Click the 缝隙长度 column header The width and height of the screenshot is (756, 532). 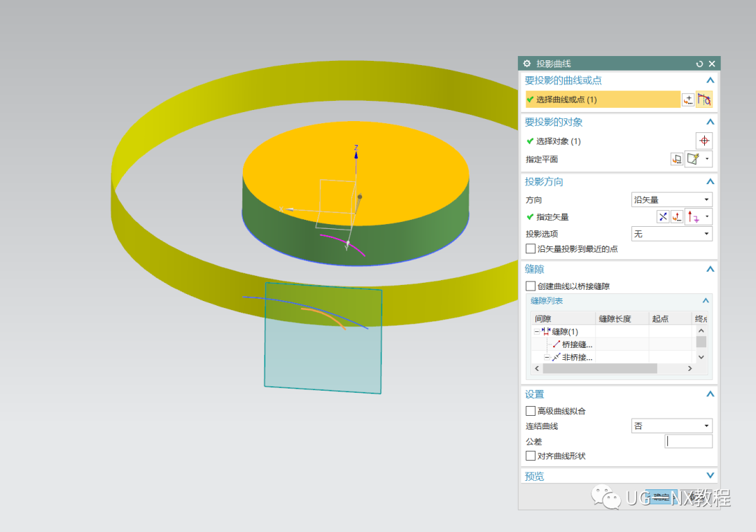click(622, 318)
